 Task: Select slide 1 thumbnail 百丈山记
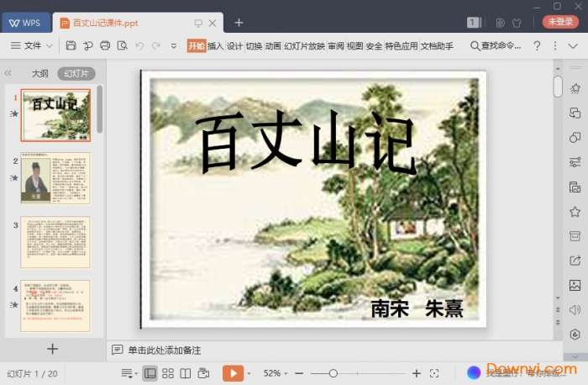click(55, 115)
